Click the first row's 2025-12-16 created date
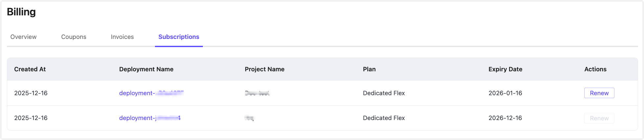Image resolution: width=644 pixels, height=140 pixels. coord(31,93)
